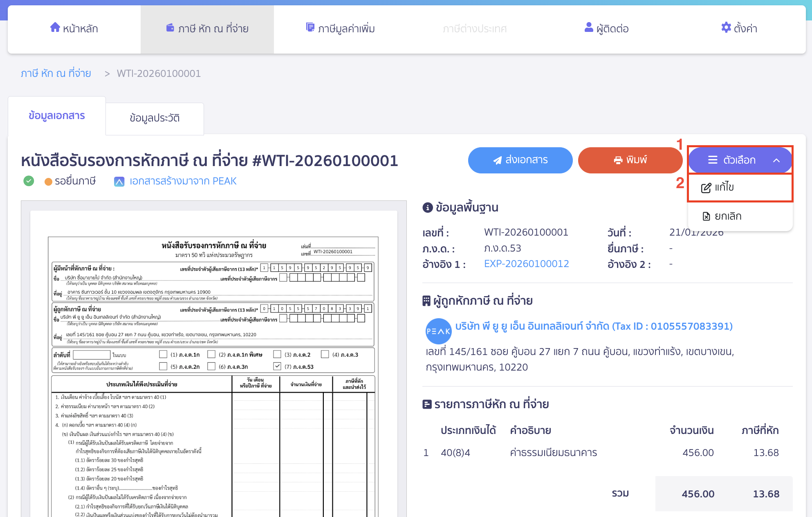Check the ภ.ง.ด.3 checkbox on the form
Image resolution: width=812 pixels, height=517 pixels.
point(325,355)
